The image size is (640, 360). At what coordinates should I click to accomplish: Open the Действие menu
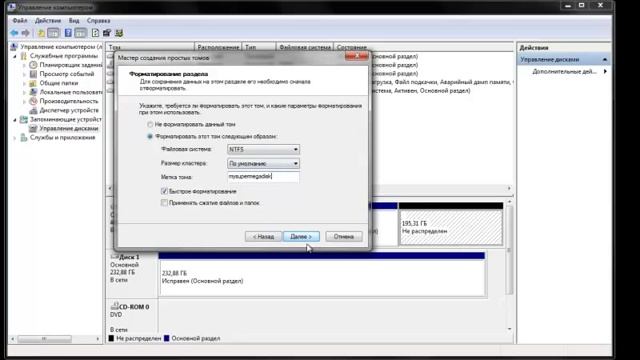tap(48, 20)
